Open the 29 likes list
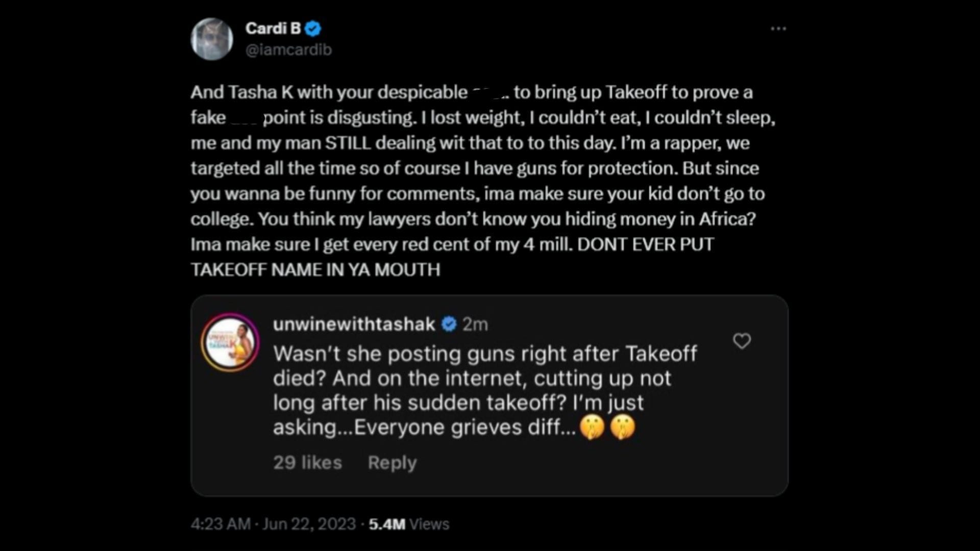Viewport: 980px width, 551px height. point(307,463)
